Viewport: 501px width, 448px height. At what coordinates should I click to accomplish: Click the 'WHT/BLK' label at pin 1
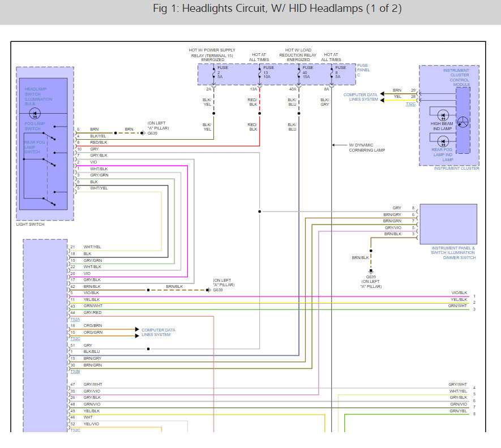click(99, 169)
